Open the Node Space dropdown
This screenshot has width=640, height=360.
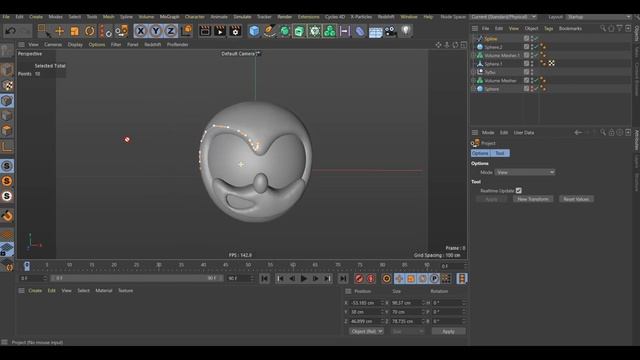(x=504, y=17)
